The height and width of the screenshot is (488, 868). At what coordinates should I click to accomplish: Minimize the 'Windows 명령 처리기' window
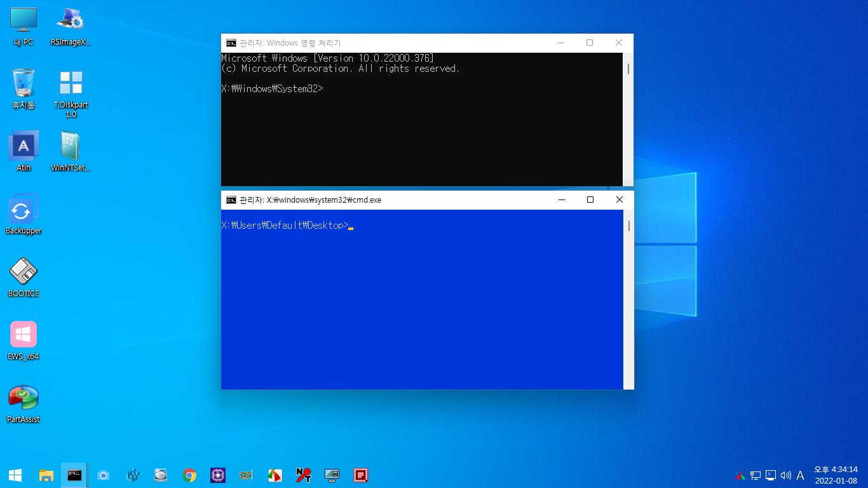click(561, 43)
